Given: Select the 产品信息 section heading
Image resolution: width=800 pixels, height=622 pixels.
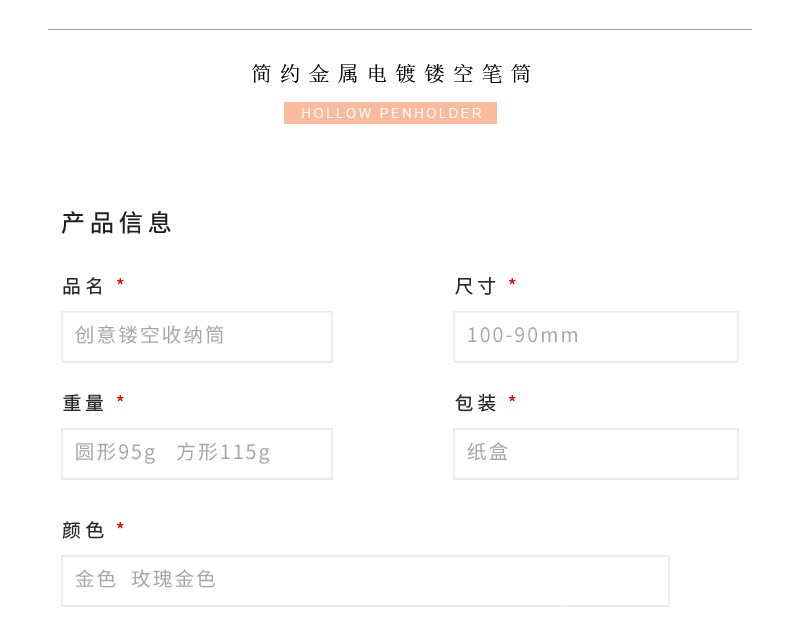Looking at the screenshot, I should (116, 223).
